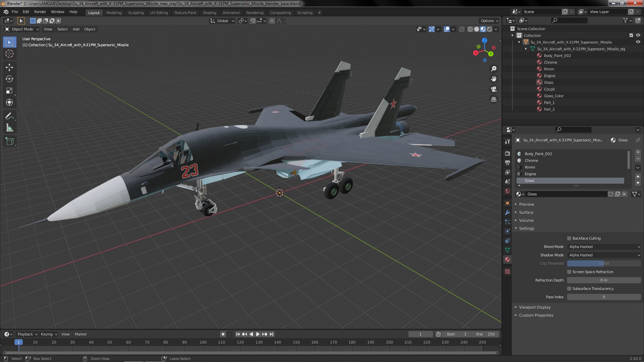Toggle the camera view icon

tap(494, 89)
